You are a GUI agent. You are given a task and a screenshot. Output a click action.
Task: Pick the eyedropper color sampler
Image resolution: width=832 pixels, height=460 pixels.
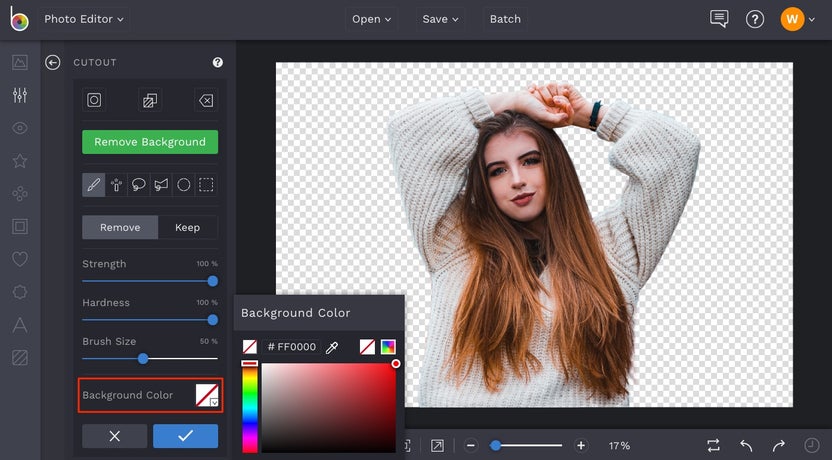click(332, 348)
